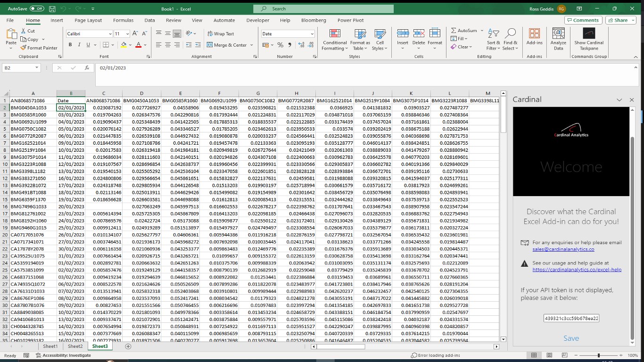Click the API token input field
Image resolution: width=644 pixels, height=362 pixels.
coord(571,318)
